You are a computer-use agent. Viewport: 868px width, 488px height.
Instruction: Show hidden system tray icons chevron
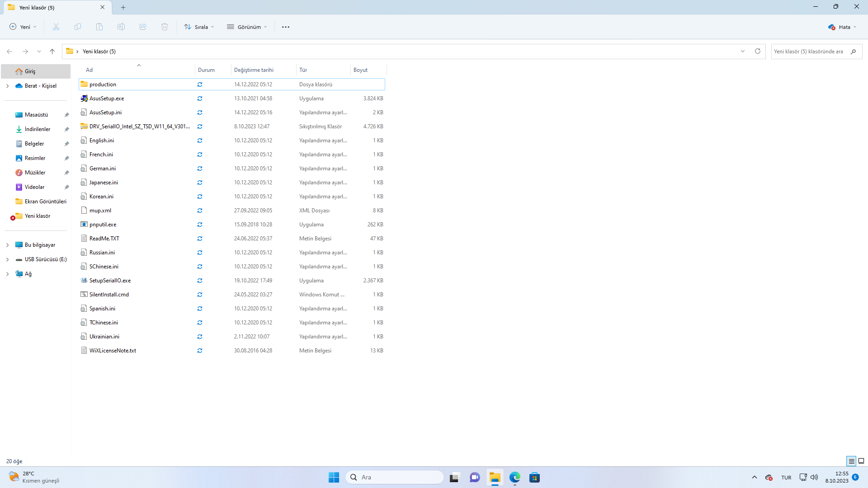(754, 477)
